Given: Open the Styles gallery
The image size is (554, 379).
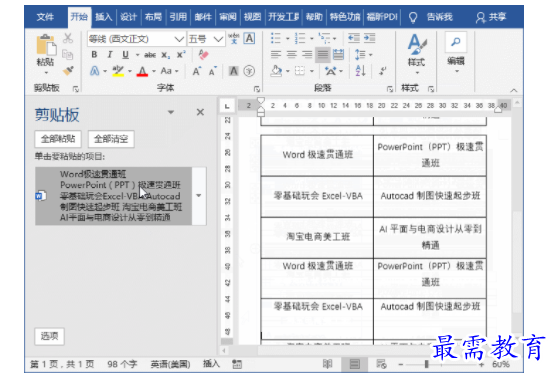Looking at the screenshot, I should 417,54.
